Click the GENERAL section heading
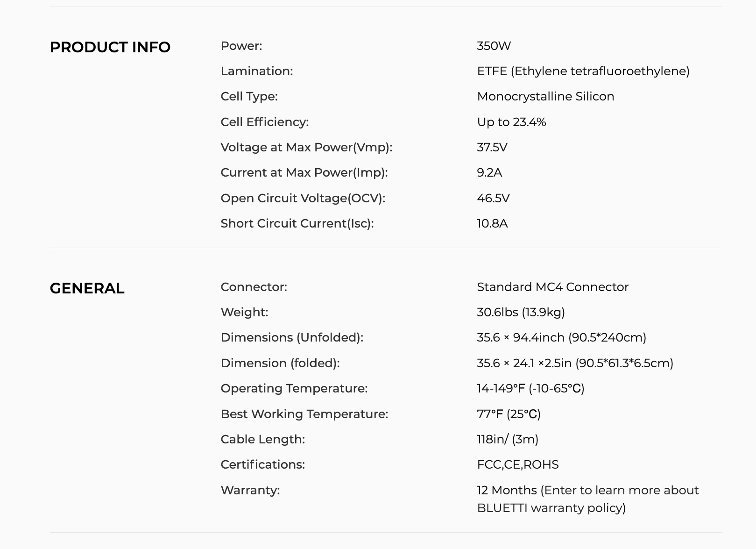The image size is (756, 549). pos(87,288)
